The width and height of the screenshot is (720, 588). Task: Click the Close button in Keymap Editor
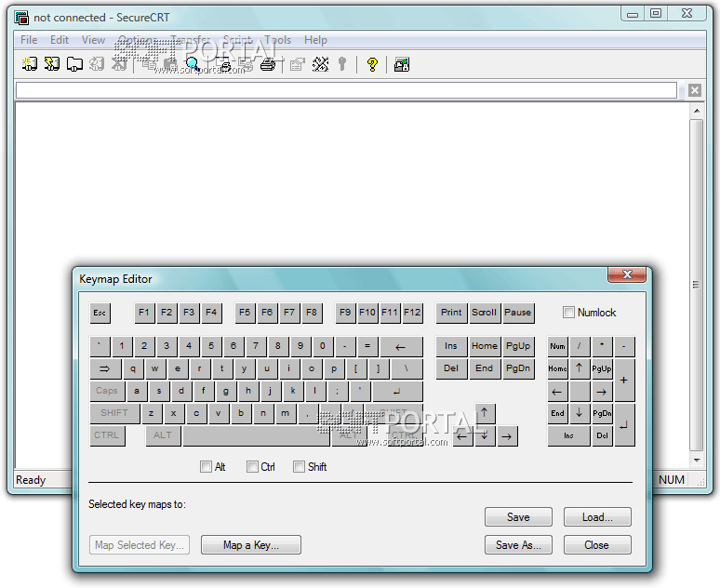point(597,545)
